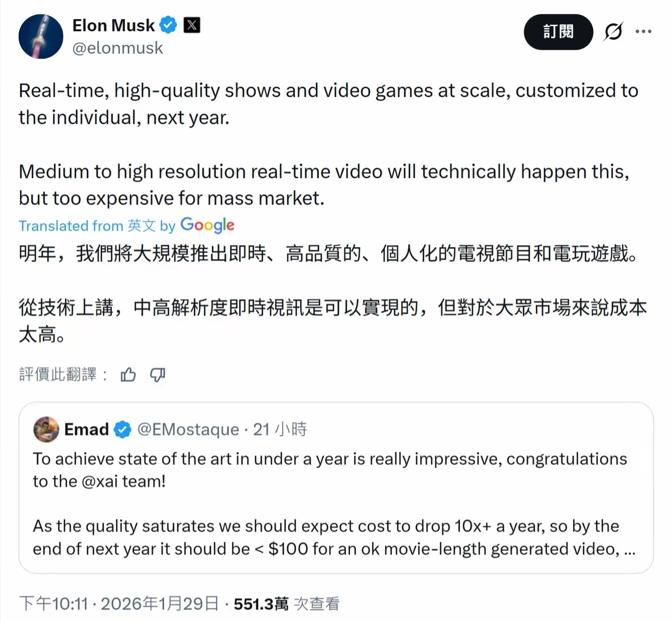Click the 下午10:11 · 2026年1月29日 post timestamp

point(119,604)
